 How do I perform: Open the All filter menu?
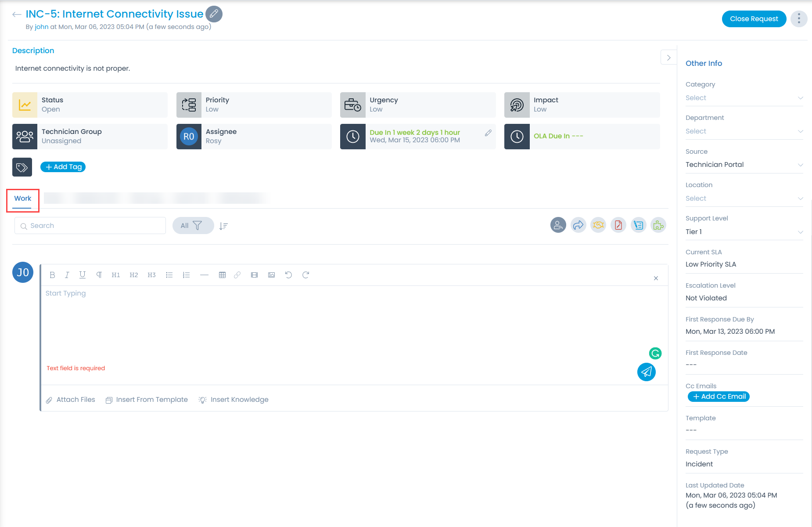click(x=193, y=226)
